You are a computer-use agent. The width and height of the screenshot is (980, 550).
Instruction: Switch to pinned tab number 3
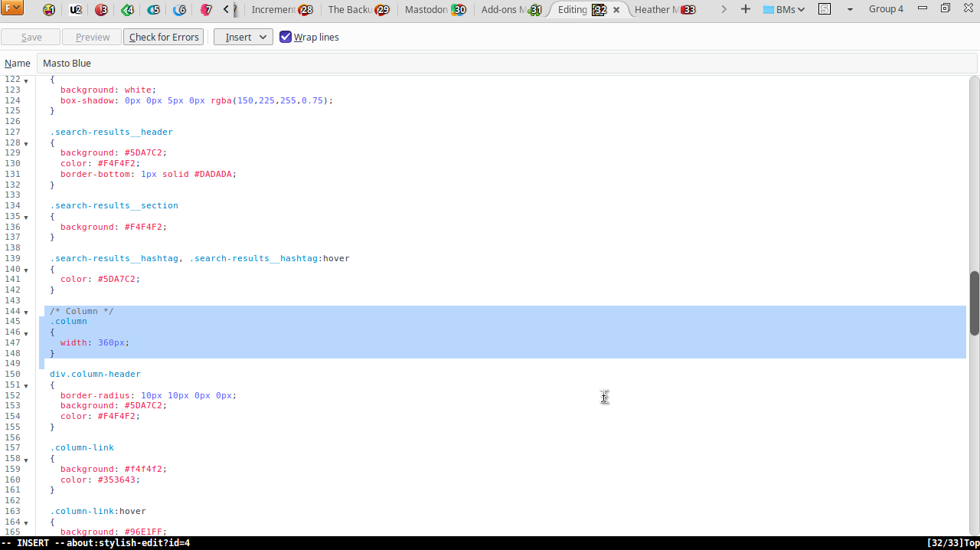(x=101, y=10)
